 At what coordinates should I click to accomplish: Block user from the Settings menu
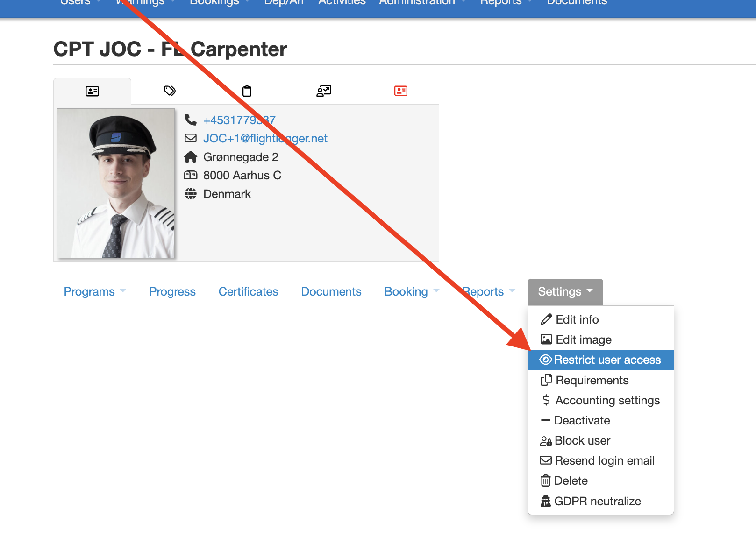(582, 440)
